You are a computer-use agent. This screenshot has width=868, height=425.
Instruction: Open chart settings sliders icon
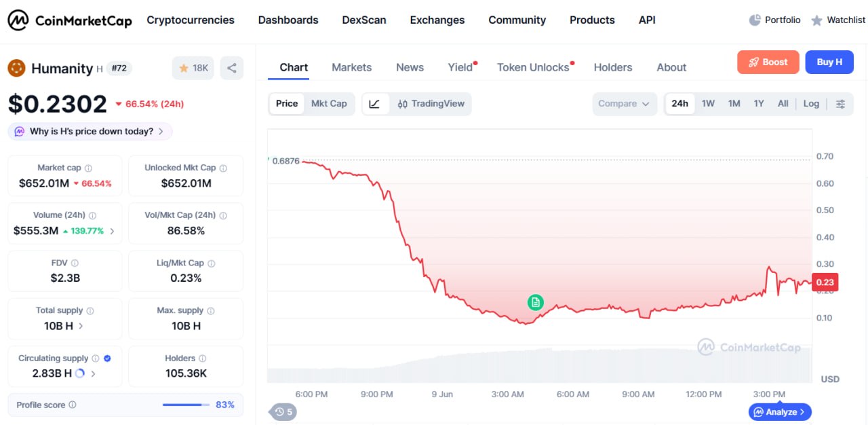click(x=840, y=104)
